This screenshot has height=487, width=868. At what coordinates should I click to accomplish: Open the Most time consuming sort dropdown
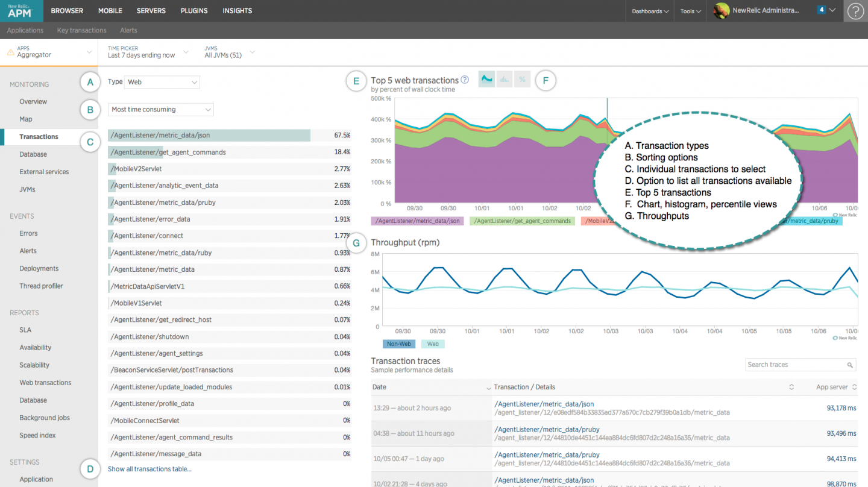point(161,110)
